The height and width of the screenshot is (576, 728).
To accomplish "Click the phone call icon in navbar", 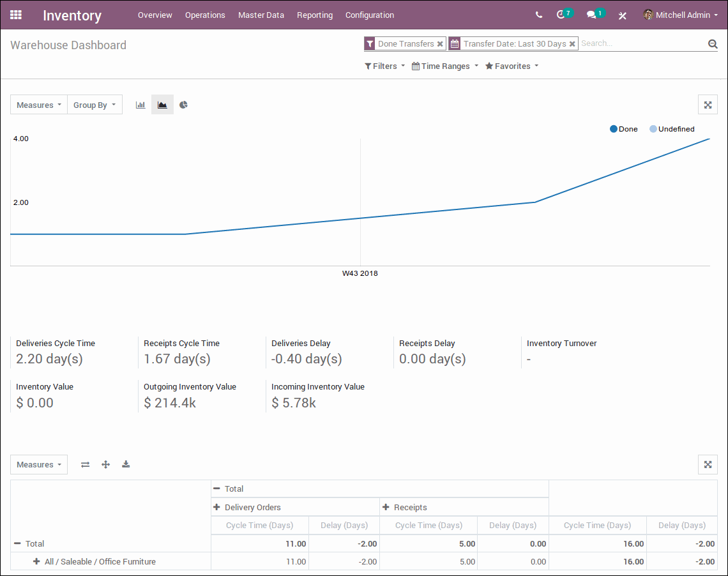I will tap(539, 15).
